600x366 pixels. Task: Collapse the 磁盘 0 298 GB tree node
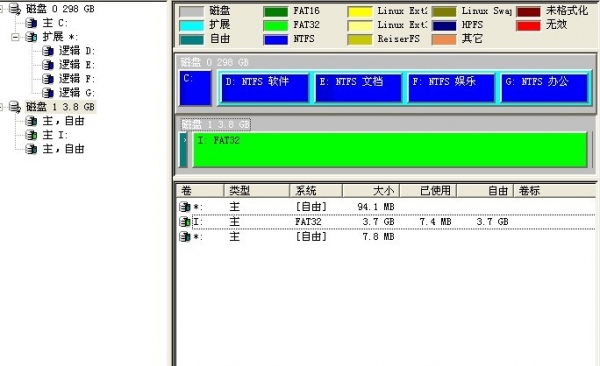(x=1, y=9)
